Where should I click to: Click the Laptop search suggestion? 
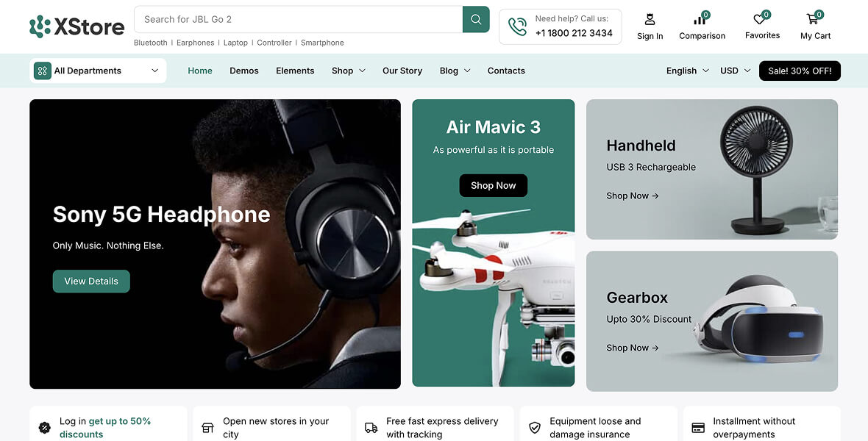pos(235,43)
